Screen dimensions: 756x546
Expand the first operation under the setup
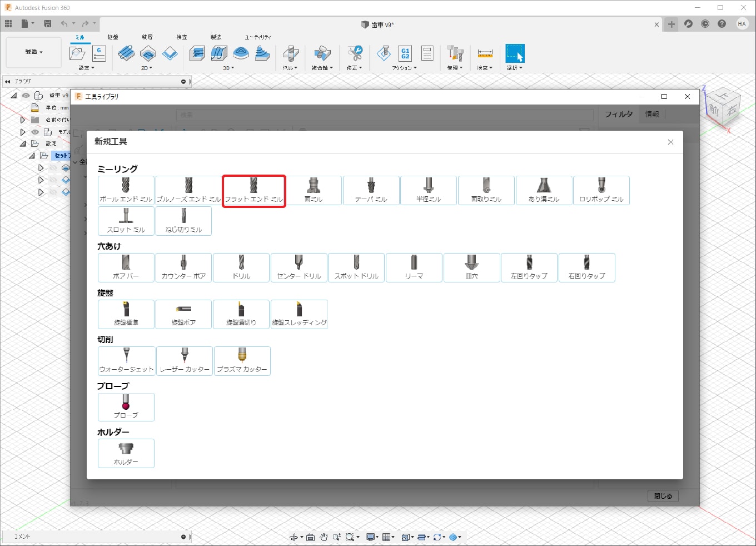click(41, 168)
